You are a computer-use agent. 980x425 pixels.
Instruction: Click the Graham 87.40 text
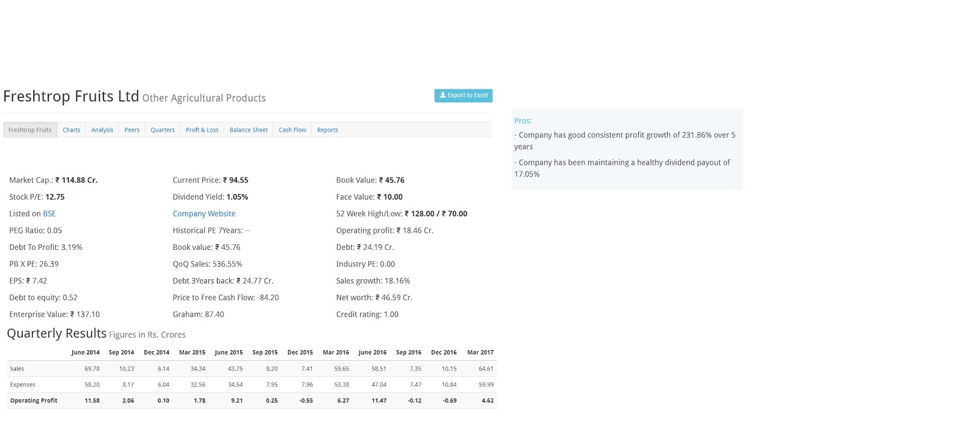198,315
